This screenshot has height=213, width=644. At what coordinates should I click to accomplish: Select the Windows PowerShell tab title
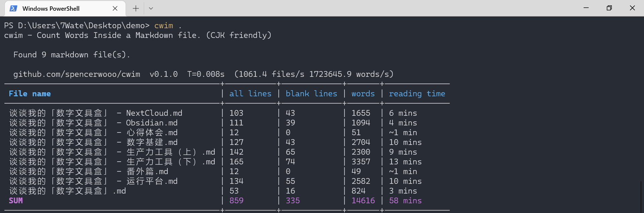(51, 8)
